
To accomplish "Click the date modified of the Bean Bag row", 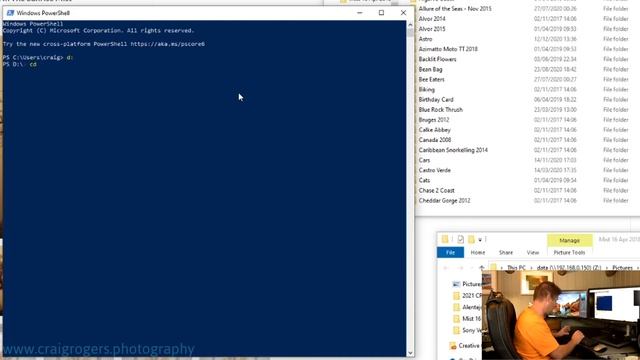I will [x=555, y=69].
